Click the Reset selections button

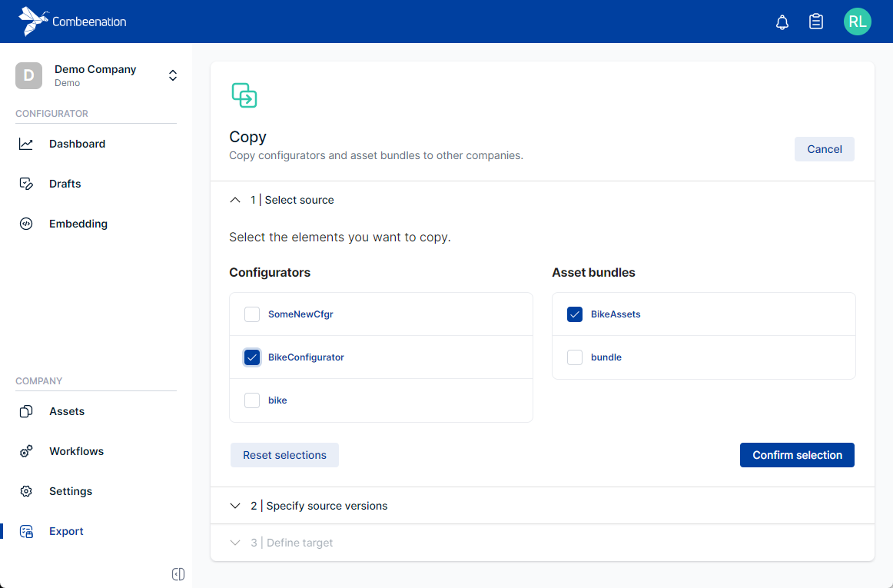click(284, 455)
